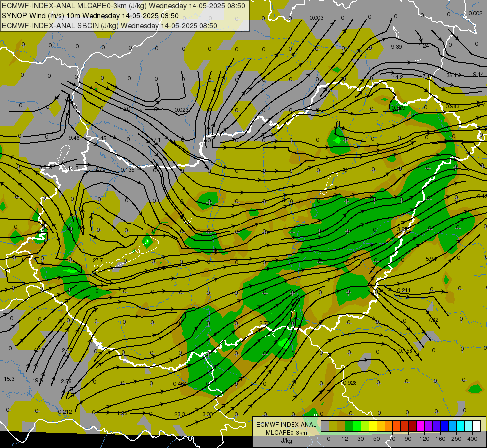Click the legend scale value '50'
This screenshot has width=487, height=448.
[x=377, y=439]
